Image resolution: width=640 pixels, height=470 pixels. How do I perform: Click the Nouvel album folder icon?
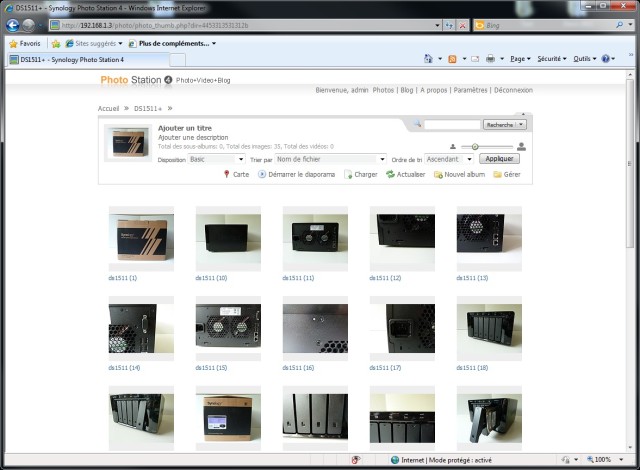pos(438,175)
